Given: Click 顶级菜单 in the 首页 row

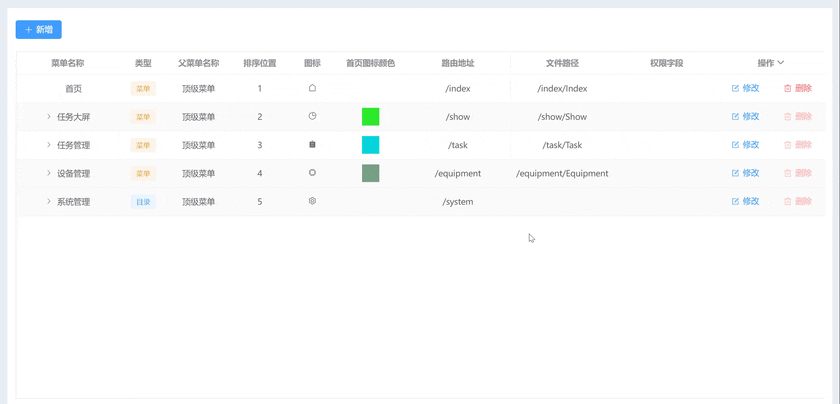Looking at the screenshot, I should [199, 88].
